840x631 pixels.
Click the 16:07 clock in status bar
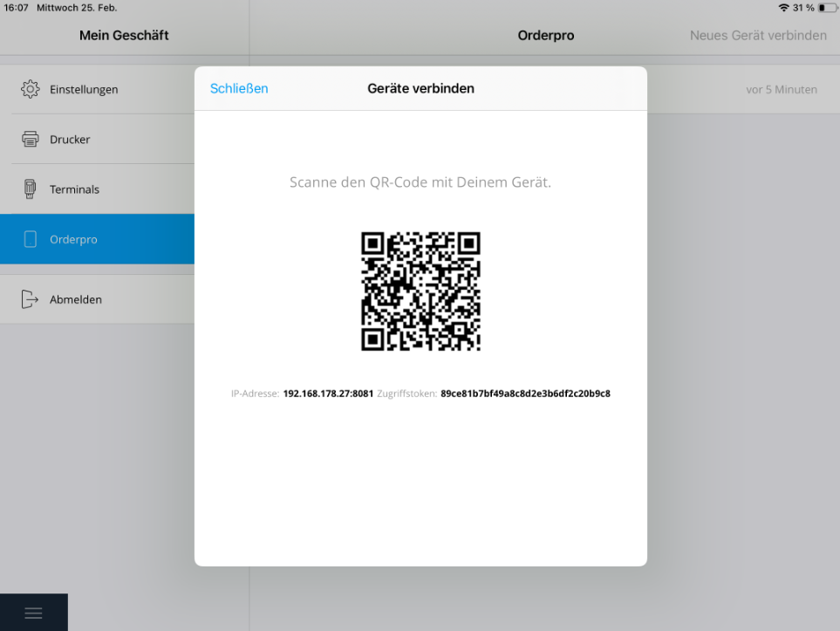point(16,8)
